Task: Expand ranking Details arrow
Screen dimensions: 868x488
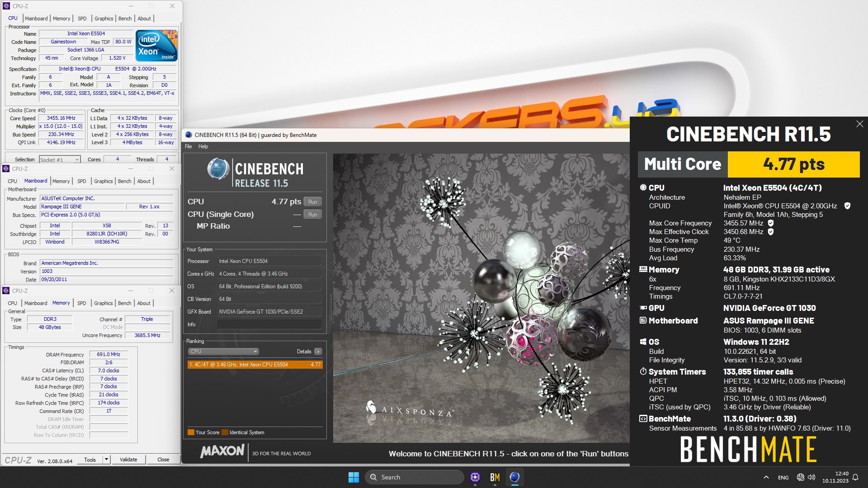Action: 318,352
